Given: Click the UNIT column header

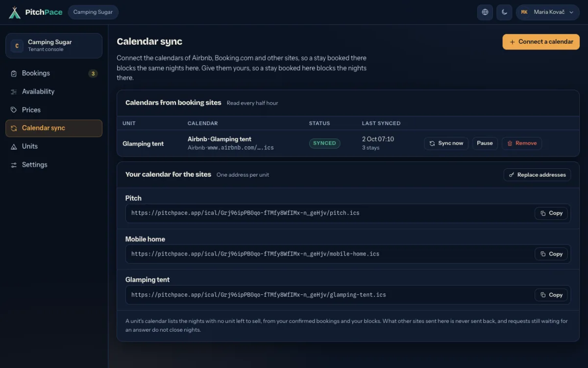Looking at the screenshot, I should point(129,123).
